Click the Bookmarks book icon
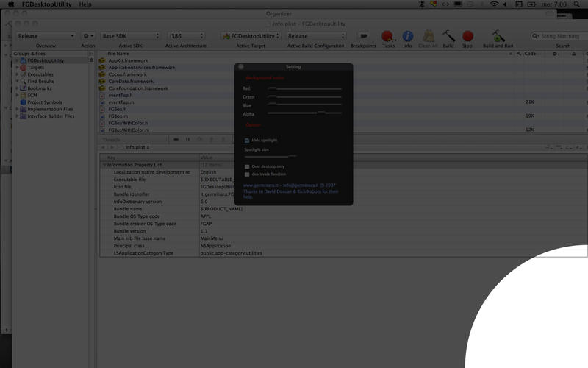The height and width of the screenshot is (368, 588). coord(24,88)
